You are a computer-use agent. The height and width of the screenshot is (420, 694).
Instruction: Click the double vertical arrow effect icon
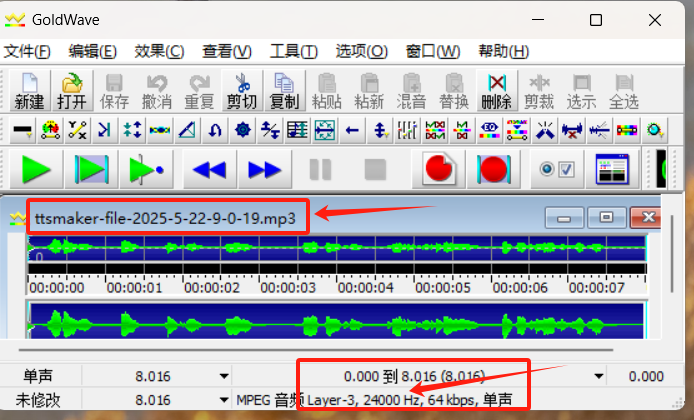click(x=380, y=131)
